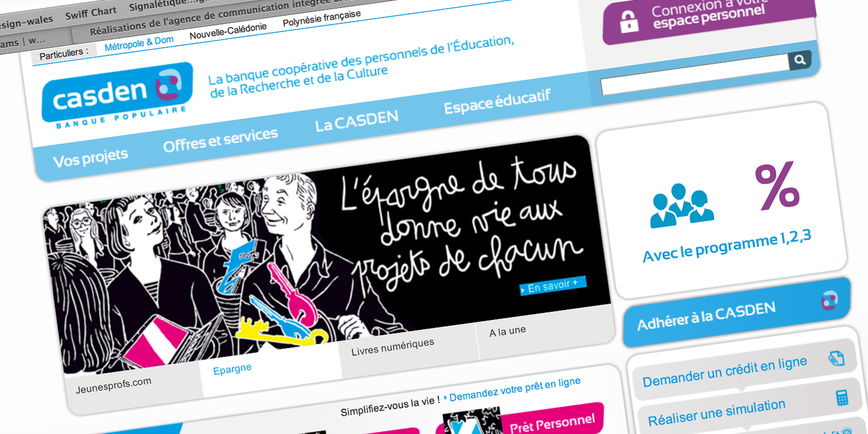Click the En savoir + button
Viewport: 868px width, 434px height.
point(553,286)
